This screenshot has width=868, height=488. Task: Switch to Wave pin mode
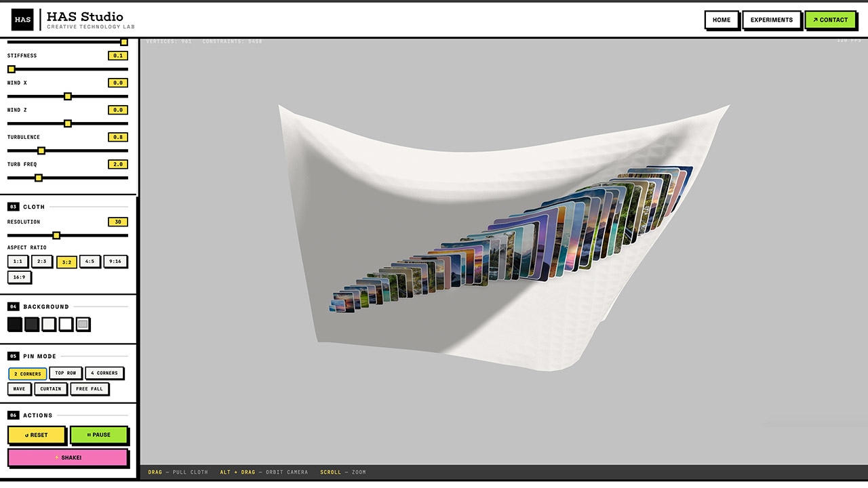[20, 388]
